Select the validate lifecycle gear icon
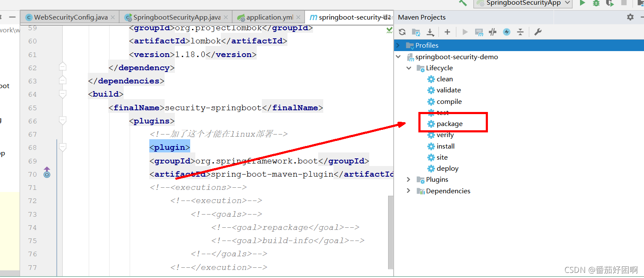This screenshot has width=644, height=278. pos(431,90)
